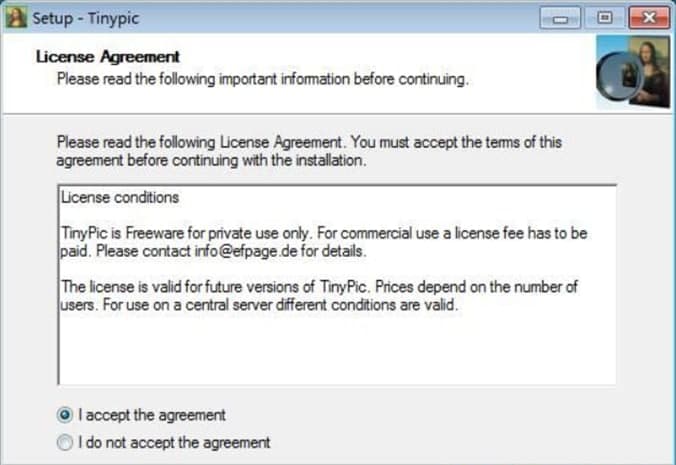
Task: Select "I accept the agreement"
Action: point(66,415)
